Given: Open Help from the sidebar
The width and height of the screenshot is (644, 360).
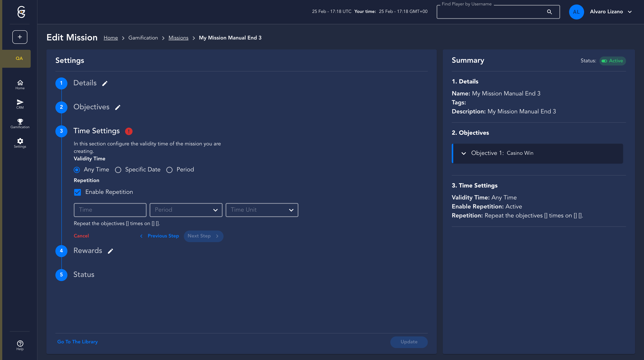Looking at the screenshot, I should (20, 345).
